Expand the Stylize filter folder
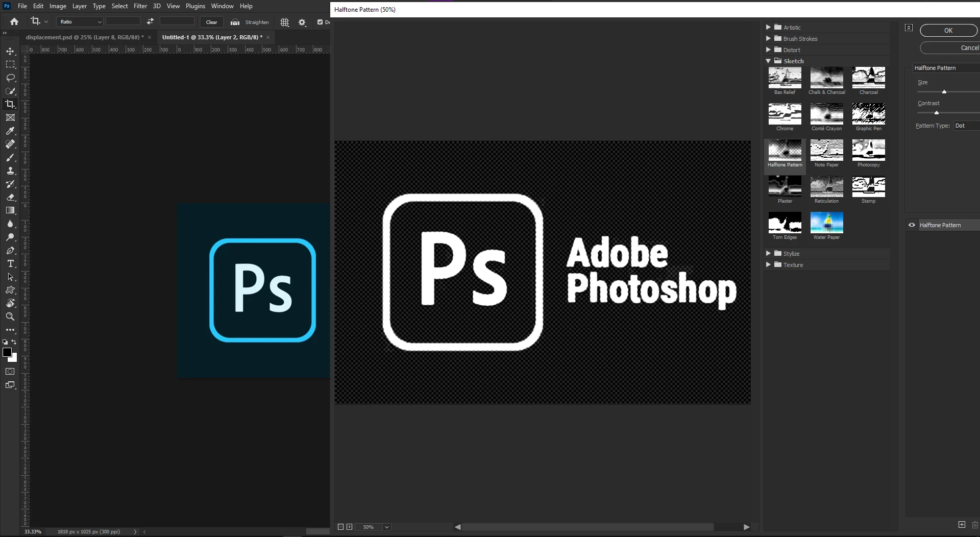Screen dimensions: 980x537 pyautogui.click(x=768, y=253)
